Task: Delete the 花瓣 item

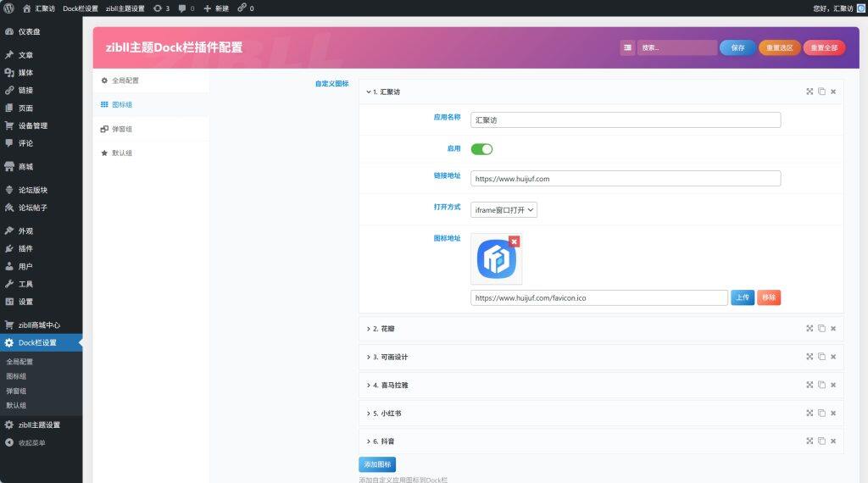Action: (x=833, y=329)
